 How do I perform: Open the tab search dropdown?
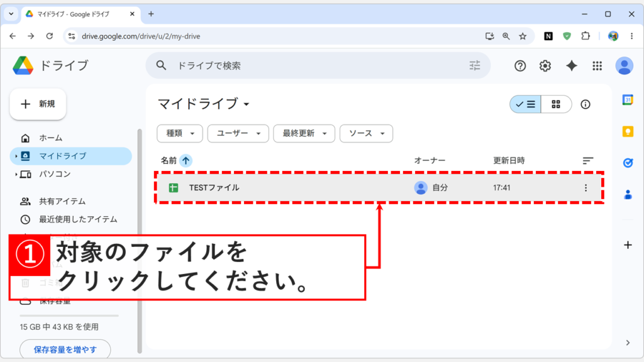pos(11,14)
